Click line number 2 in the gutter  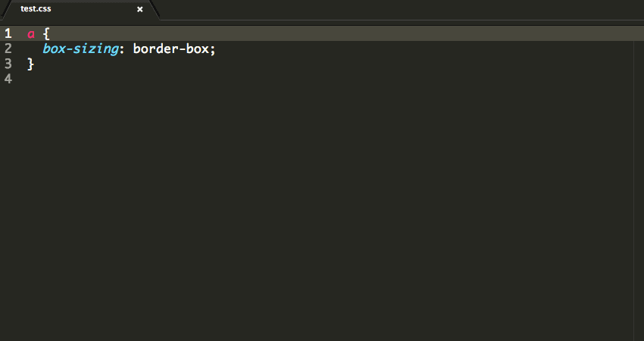point(8,49)
